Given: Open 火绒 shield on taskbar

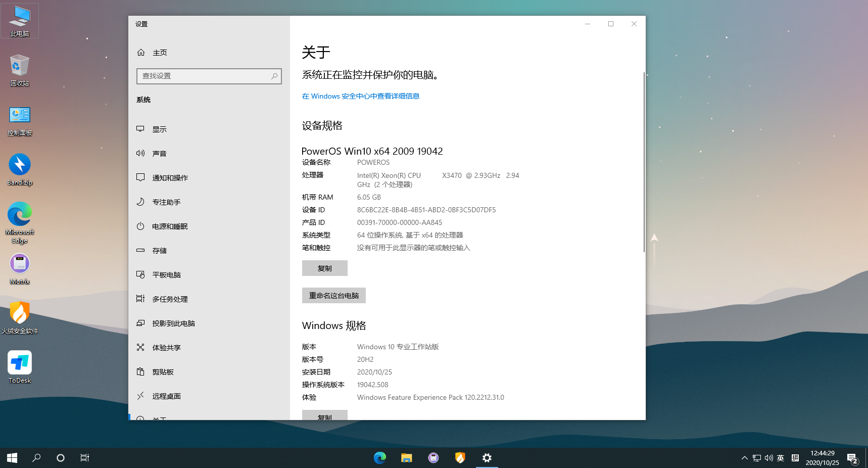Looking at the screenshot, I should (460, 458).
